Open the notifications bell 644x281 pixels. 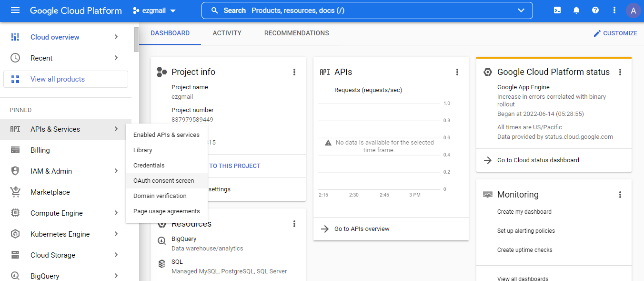(576, 10)
